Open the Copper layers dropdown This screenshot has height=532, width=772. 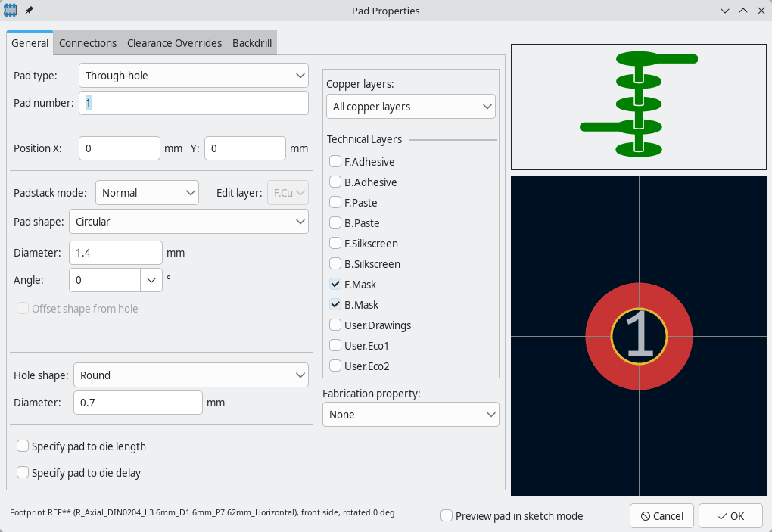[x=410, y=107]
